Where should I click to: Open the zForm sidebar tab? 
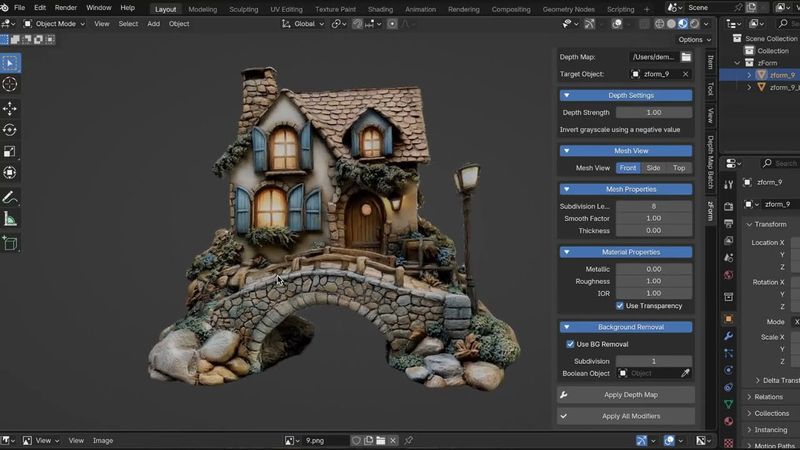pos(710,211)
